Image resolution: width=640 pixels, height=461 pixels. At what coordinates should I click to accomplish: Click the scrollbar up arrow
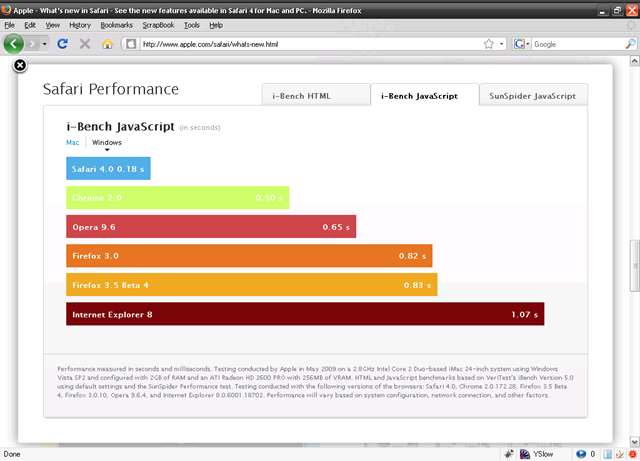point(635,61)
